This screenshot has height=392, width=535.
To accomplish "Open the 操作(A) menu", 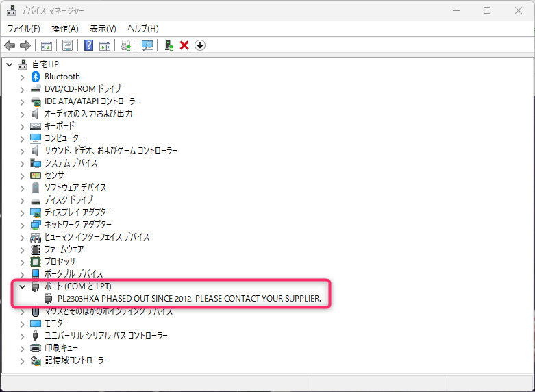I will coord(65,29).
